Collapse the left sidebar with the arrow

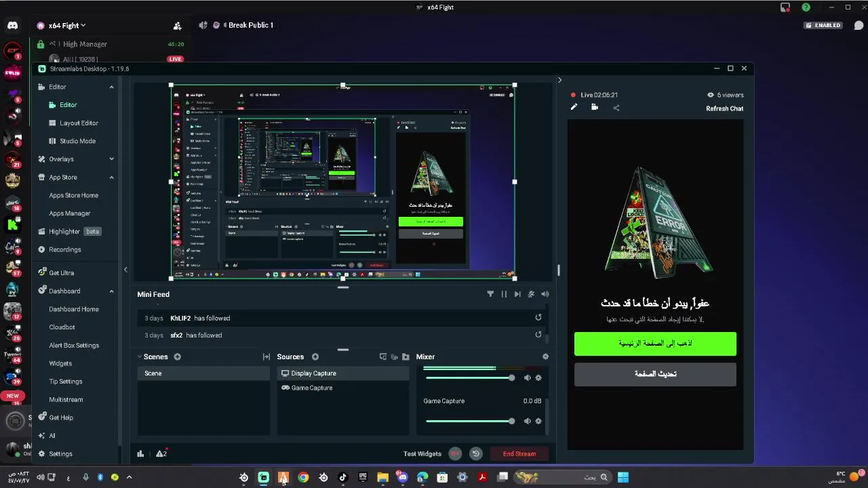[125, 270]
